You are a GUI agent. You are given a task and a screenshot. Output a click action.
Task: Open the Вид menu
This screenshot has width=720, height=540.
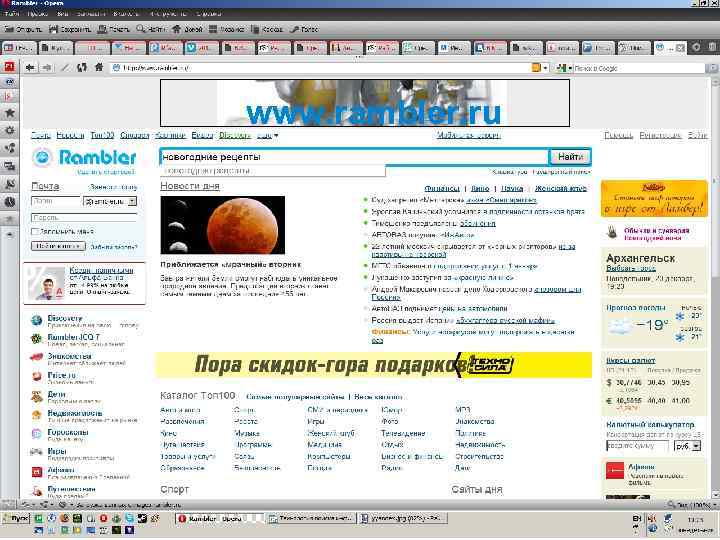(62, 14)
